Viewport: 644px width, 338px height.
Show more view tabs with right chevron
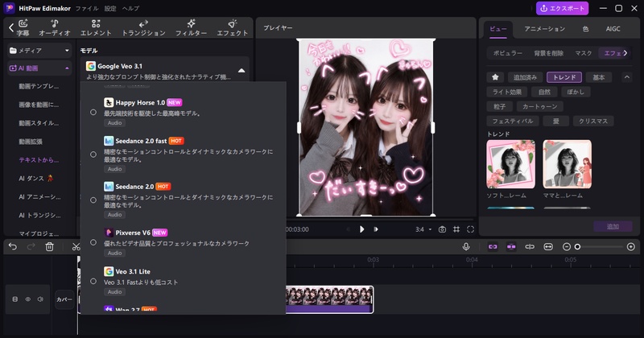tap(625, 52)
